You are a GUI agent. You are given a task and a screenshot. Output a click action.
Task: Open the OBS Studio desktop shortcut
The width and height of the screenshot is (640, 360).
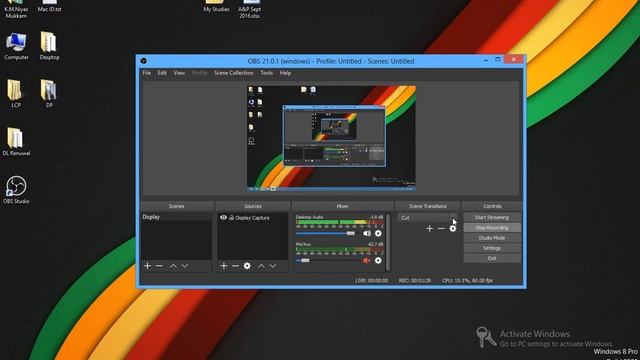coord(16,190)
